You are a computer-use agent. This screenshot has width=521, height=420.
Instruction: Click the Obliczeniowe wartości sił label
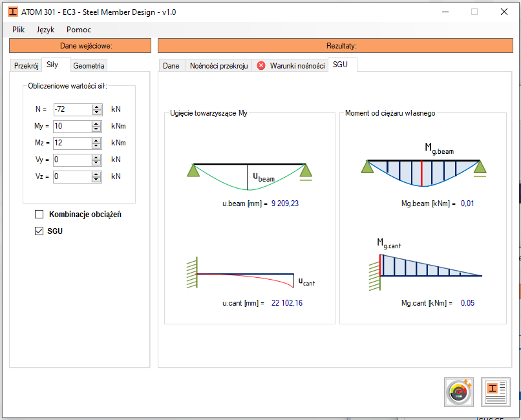(x=67, y=86)
